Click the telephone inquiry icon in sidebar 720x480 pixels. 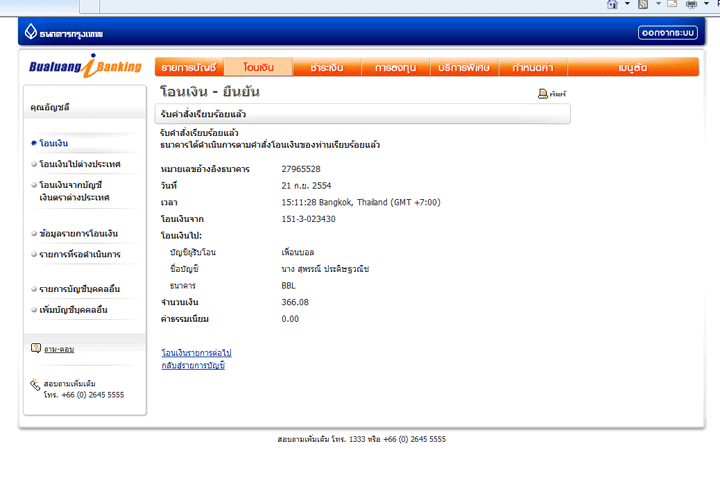35,384
